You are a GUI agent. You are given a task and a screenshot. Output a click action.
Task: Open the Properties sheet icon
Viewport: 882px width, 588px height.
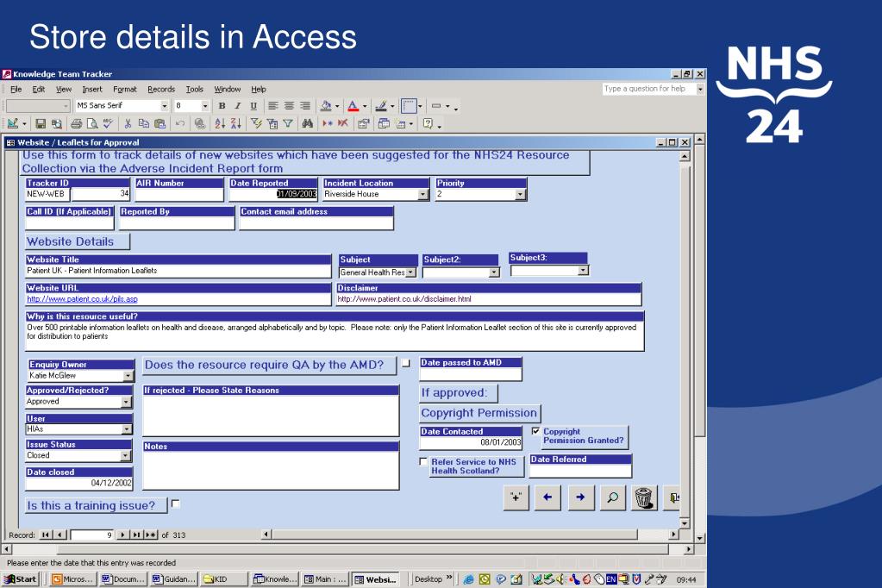pos(363,124)
